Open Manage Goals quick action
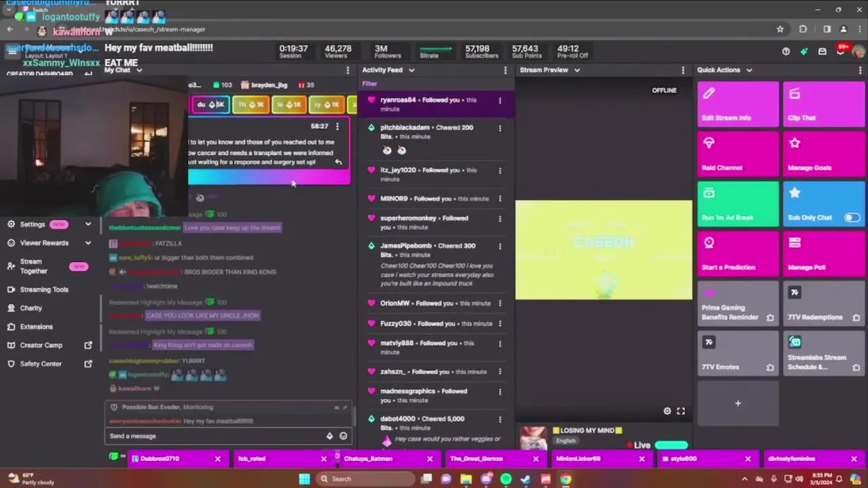 [x=823, y=154]
